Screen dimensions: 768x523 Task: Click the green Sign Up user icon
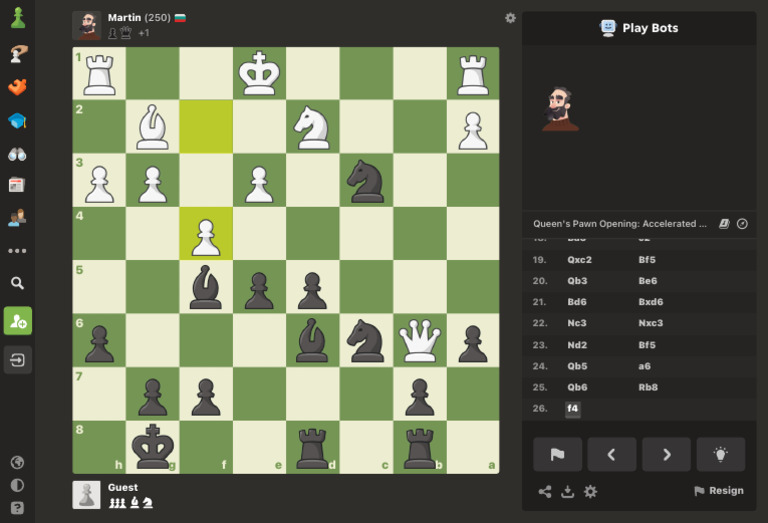coord(18,321)
